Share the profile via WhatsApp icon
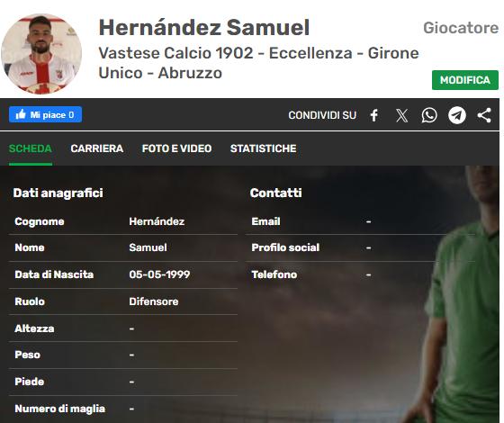 click(x=429, y=115)
